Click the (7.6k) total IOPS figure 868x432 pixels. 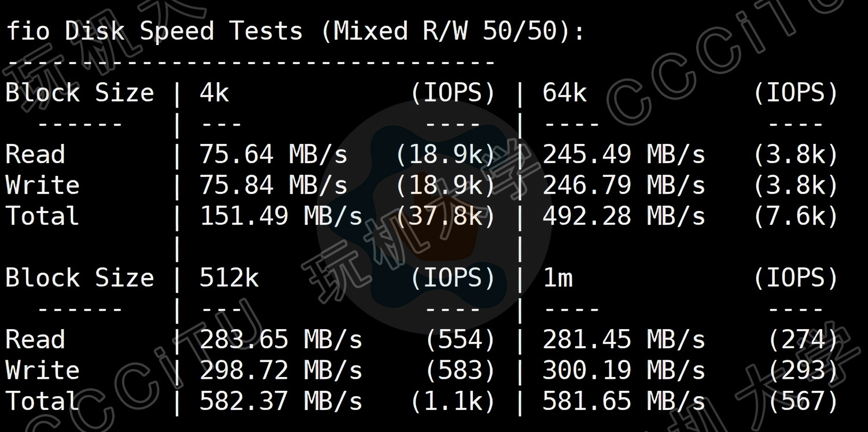click(x=796, y=216)
